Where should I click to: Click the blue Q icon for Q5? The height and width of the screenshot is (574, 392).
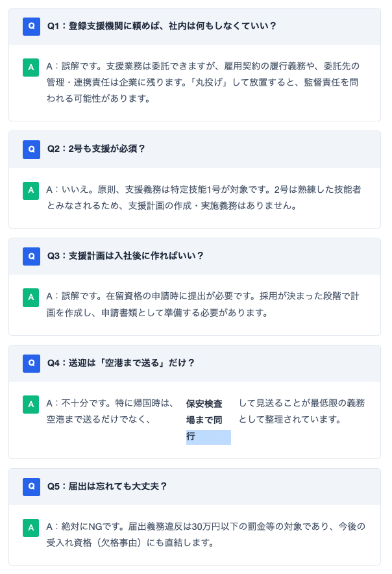(31, 486)
